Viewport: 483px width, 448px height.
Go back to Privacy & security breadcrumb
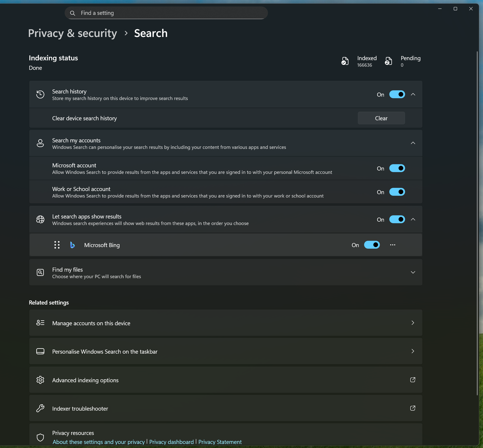click(73, 33)
